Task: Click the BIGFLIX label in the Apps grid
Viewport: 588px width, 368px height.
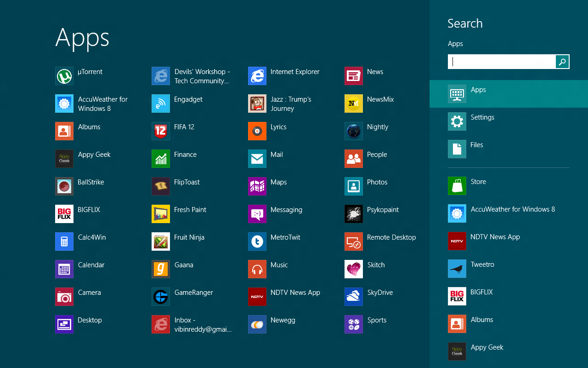Action: (x=89, y=210)
